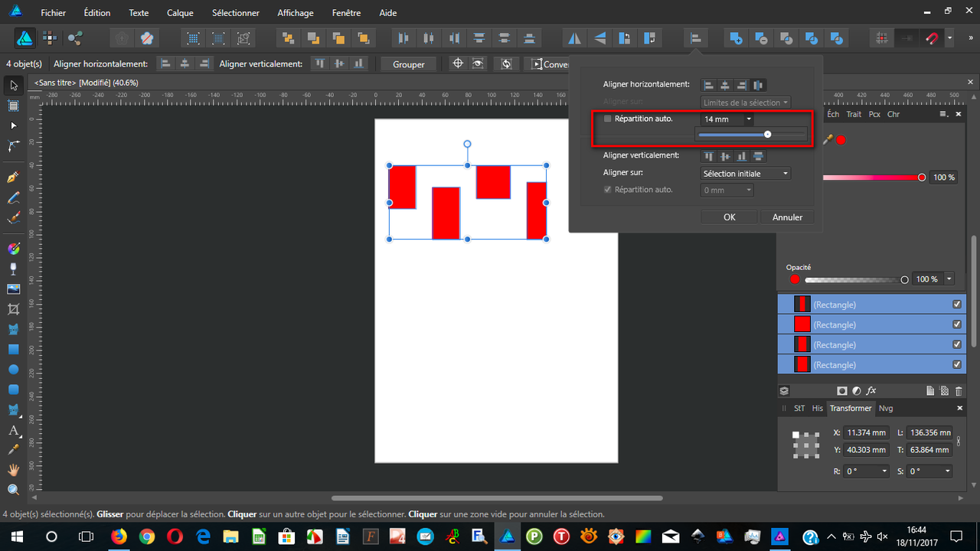Select the Ellipse shape tool
Screen dimensions: 980x551
click(x=13, y=369)
